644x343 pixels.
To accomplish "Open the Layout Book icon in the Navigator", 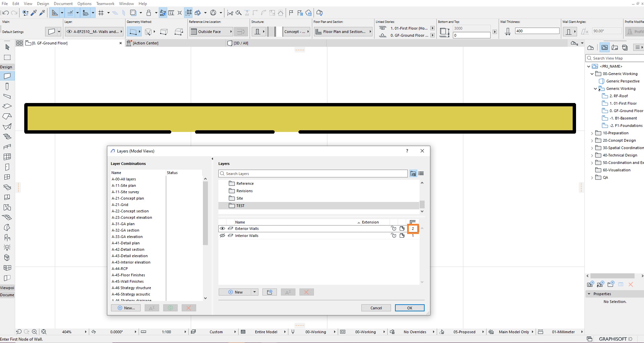I will point(615,47).
